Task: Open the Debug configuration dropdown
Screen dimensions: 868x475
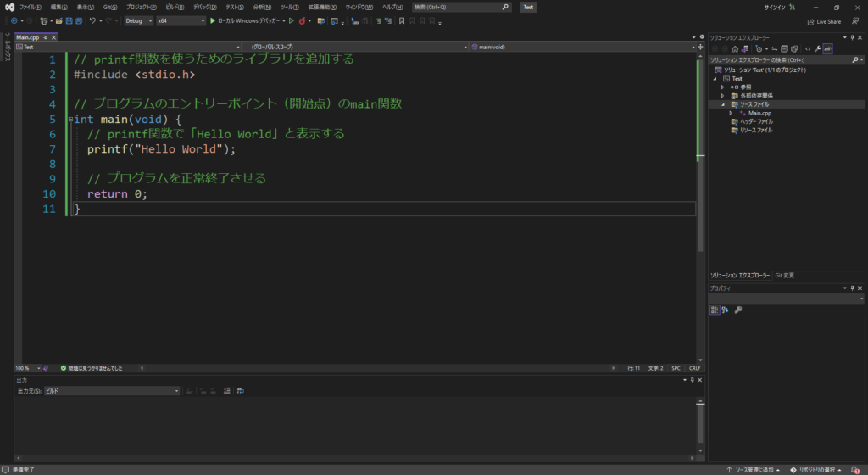Action: tap(138, 20)
